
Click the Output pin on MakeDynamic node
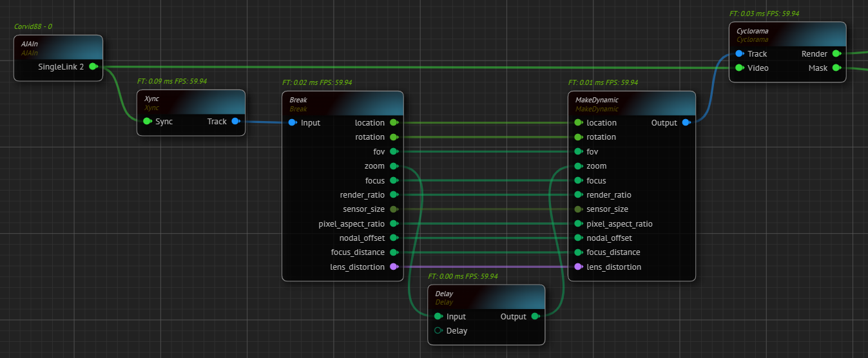[x=686, y=122]
